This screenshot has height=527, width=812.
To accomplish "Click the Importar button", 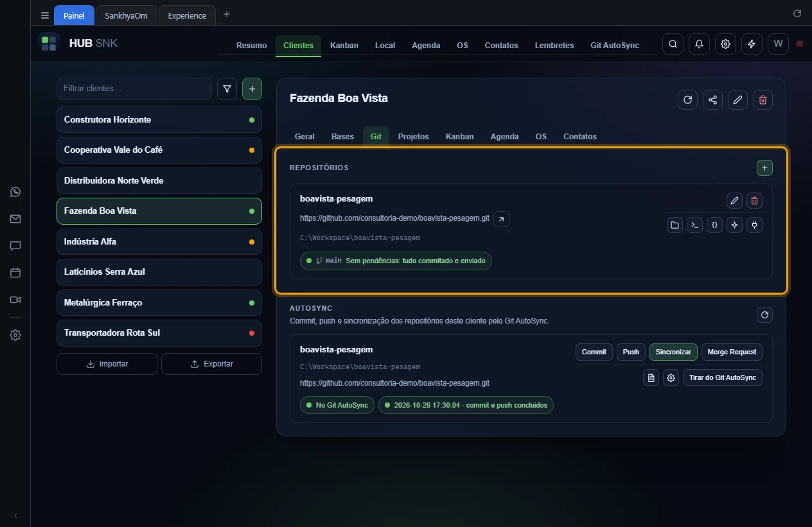I will coord(107,364).
